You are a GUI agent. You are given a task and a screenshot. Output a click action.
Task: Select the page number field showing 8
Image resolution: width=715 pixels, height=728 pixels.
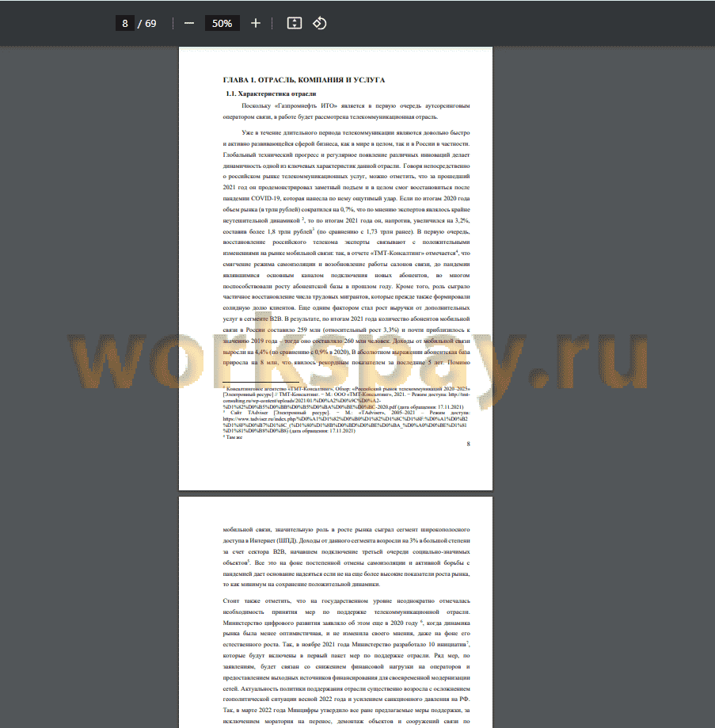pos(125,23)
